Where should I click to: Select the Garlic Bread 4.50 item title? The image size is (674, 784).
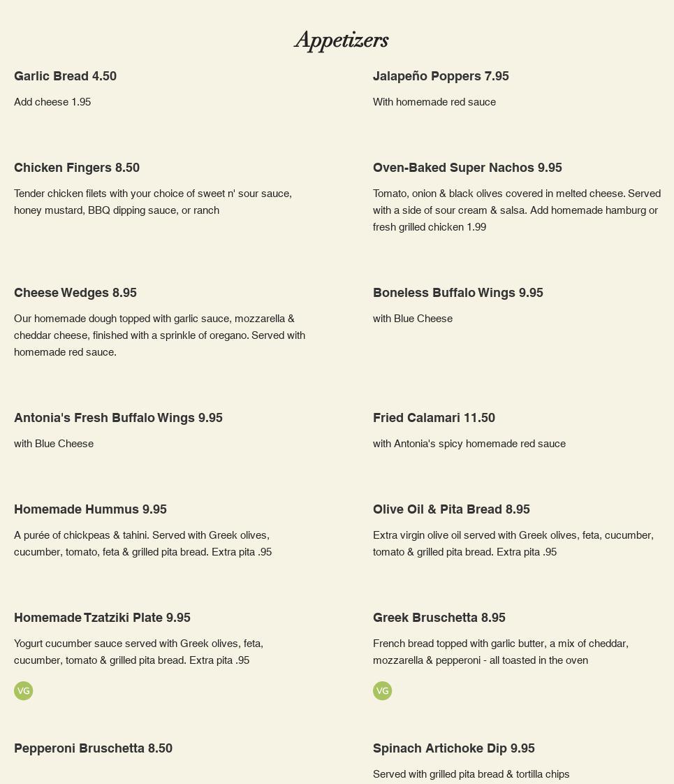coord(65,76)
